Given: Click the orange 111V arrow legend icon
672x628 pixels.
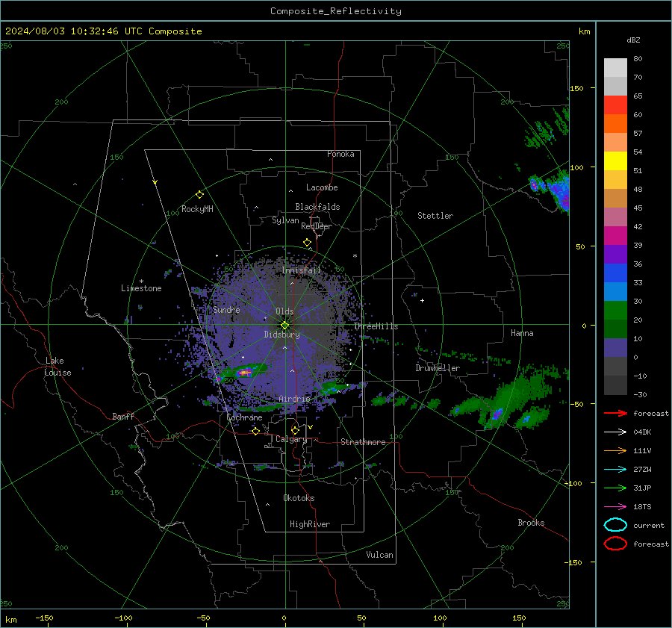Looking at the screenshot, I should [615, 450].
